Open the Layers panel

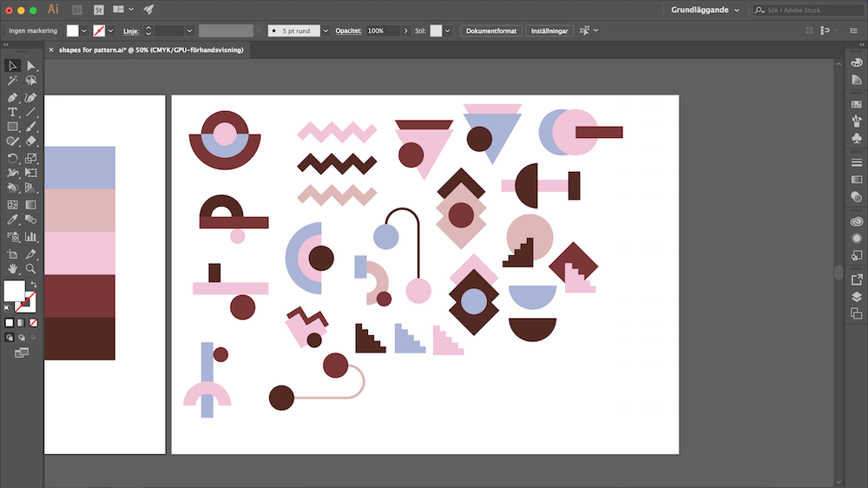click(x=857, y=296)
